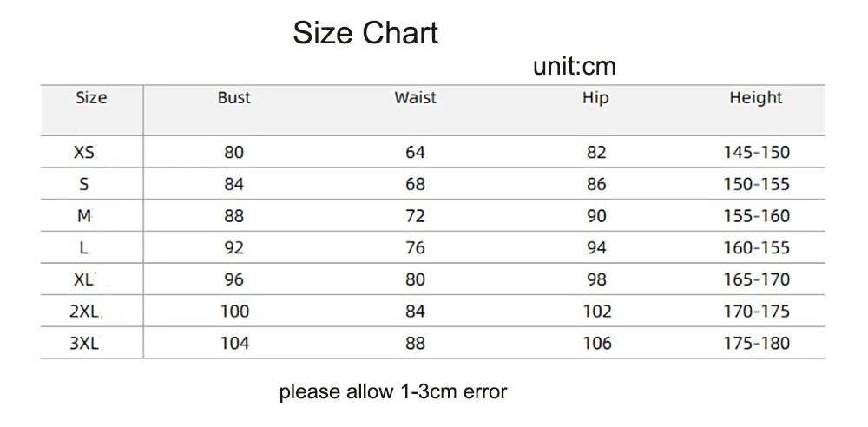Click the Bust column header
This screenshot has width=868, height=427.
(x=233, y=98)
